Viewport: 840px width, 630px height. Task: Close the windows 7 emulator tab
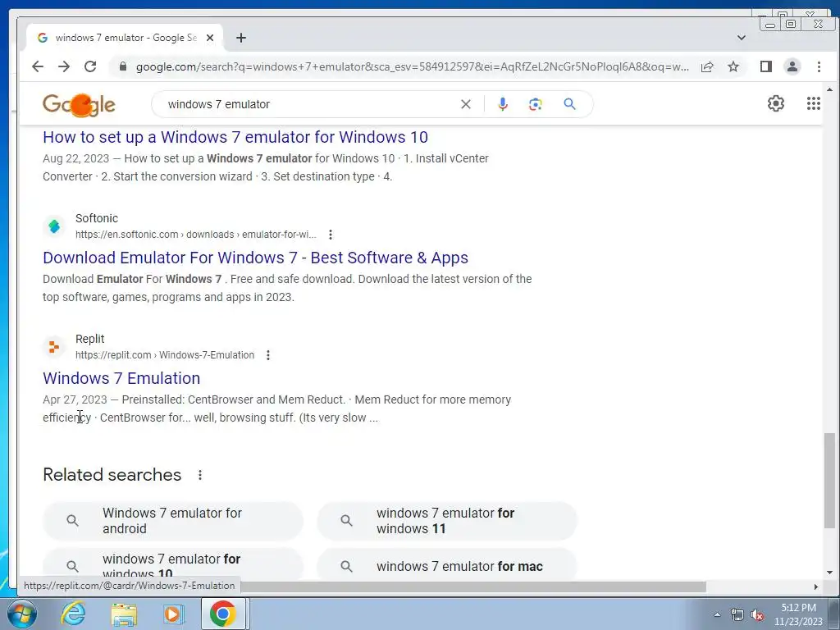click(210, 38)
